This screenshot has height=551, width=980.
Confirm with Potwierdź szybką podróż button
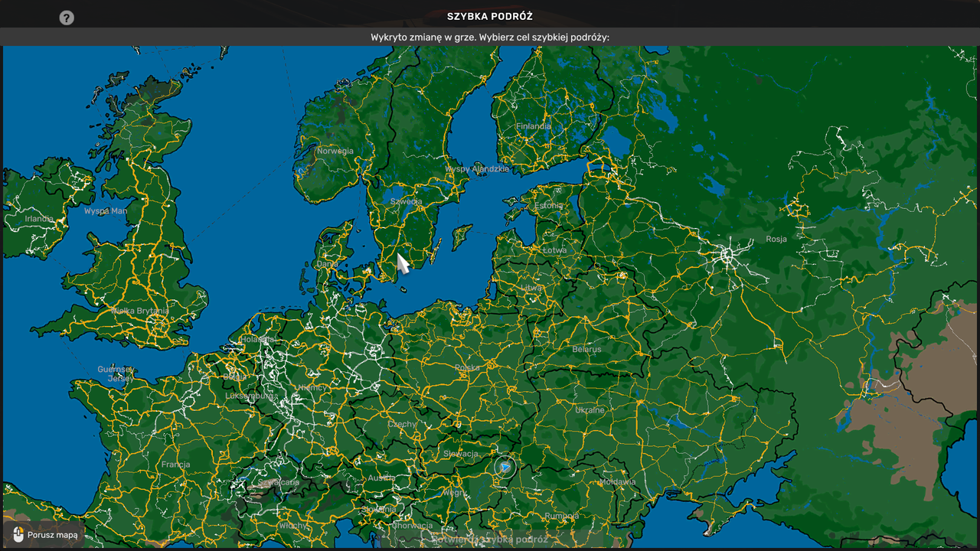490,539
